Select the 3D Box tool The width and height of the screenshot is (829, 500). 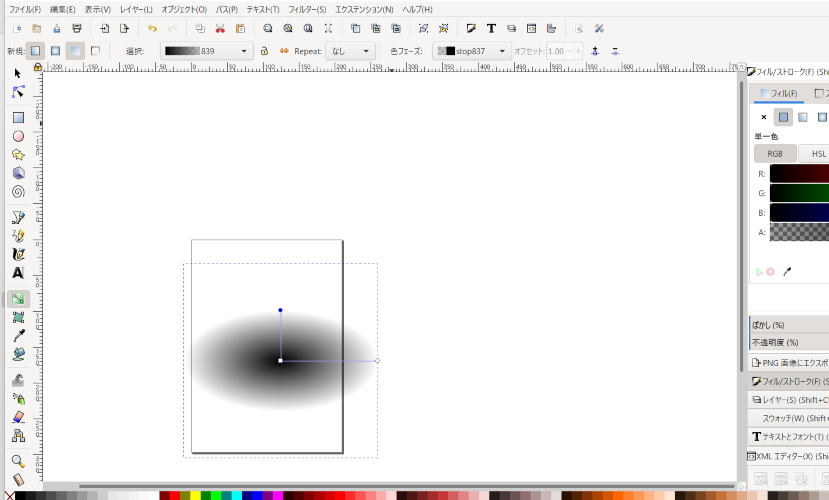(x=18, y=173)
